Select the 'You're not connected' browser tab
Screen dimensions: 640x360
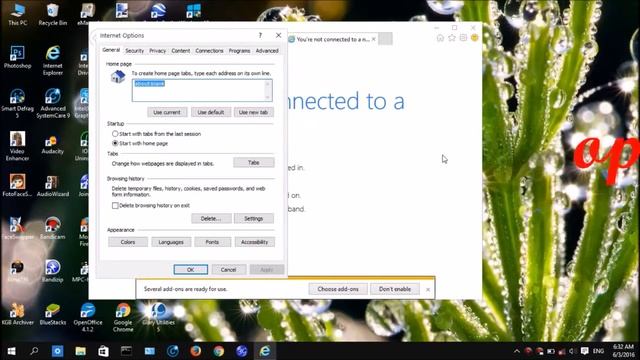[332, 39]
